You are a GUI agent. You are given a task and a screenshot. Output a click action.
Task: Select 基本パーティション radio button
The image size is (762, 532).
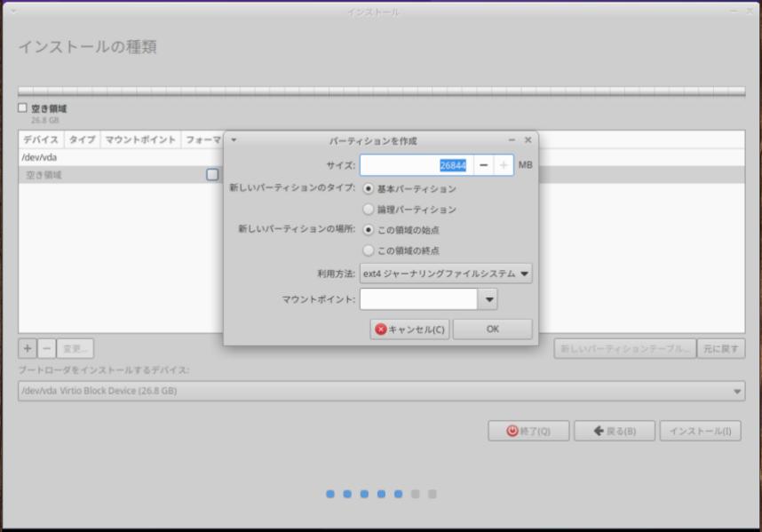[369, 188]
